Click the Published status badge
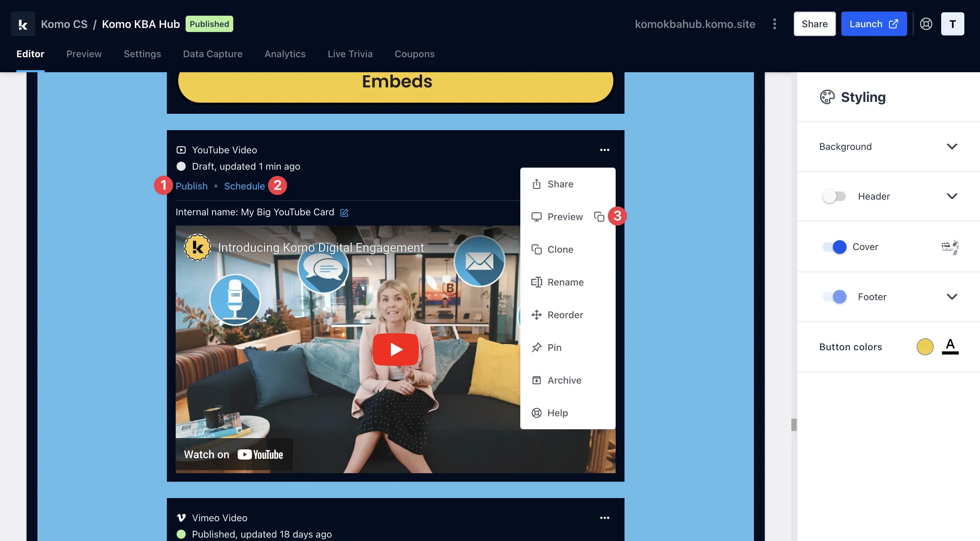This screenshot has width=980, height=541. [x=209, y=24]
